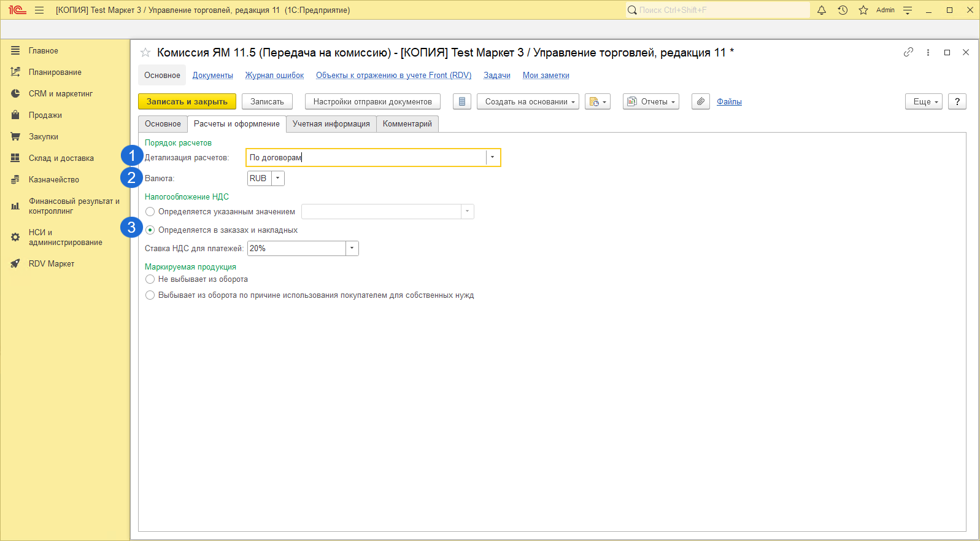Select 'Не выбывает из оборота' radio button
The image size is (980, 541).
pyautogui.click(x=150, y=279)
